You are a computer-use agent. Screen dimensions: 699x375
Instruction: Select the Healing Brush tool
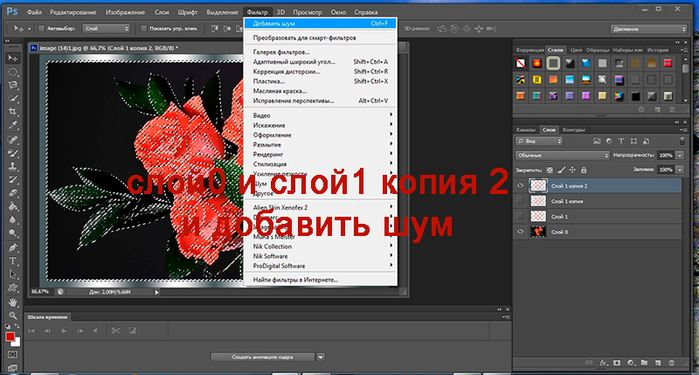point(12,140)
